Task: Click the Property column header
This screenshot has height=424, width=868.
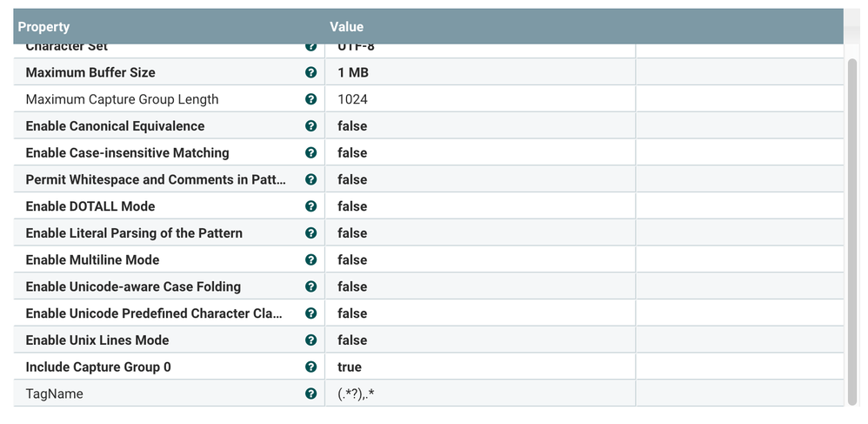Action: (x=43, y=27)
